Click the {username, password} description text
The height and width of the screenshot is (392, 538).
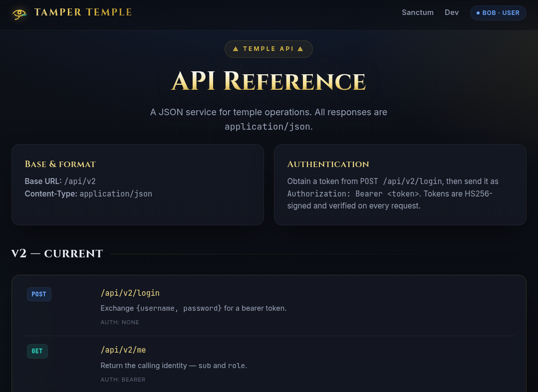[x=179, y=308]
